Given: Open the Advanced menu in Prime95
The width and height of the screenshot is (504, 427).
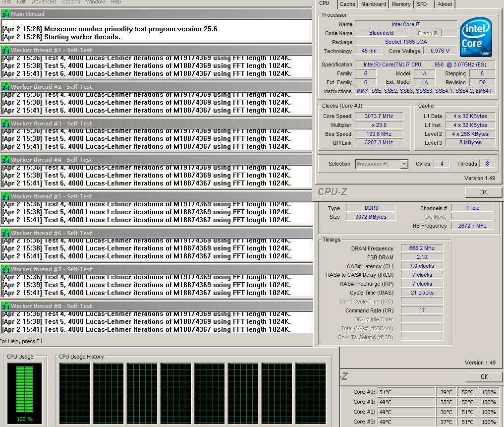Looking at the screenshot, I should pos(44,2).
